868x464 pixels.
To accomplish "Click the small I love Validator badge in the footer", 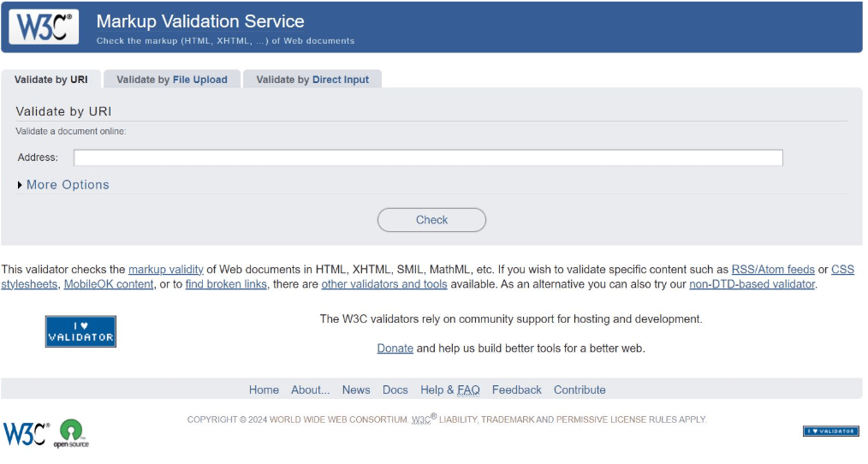I will [831, 431].
